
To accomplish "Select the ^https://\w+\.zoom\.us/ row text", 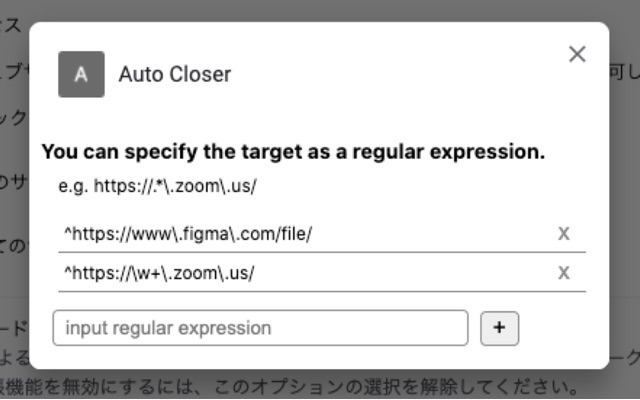I will click(x=159, y=273).
